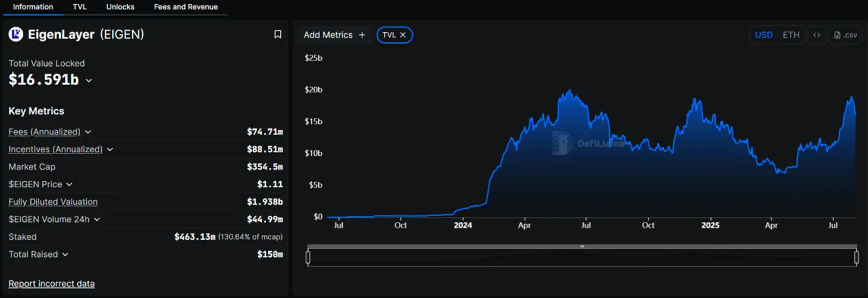The height and width of the screenshot is (298, 868).
Task: Click the Report incorrect data link
Action: pos(52,284)
